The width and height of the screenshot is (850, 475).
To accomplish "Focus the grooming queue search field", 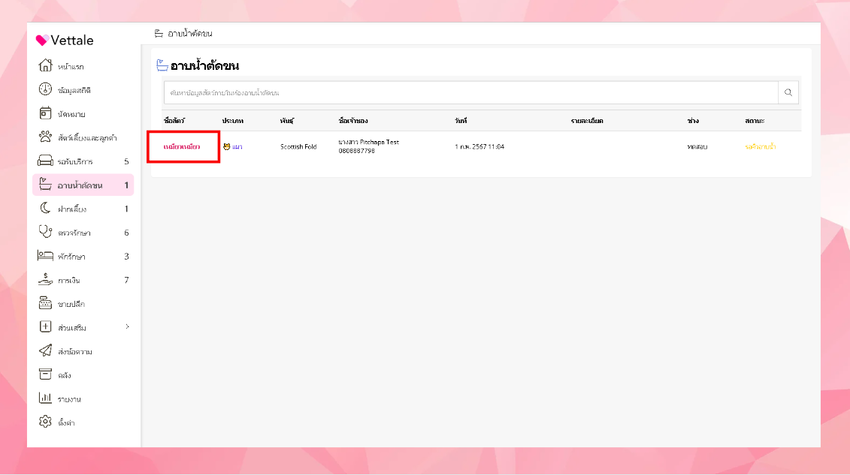I will [x=471, y=93].
